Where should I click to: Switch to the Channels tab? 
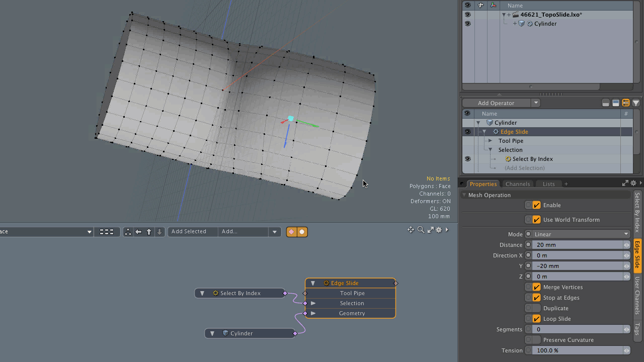(517, 184)
